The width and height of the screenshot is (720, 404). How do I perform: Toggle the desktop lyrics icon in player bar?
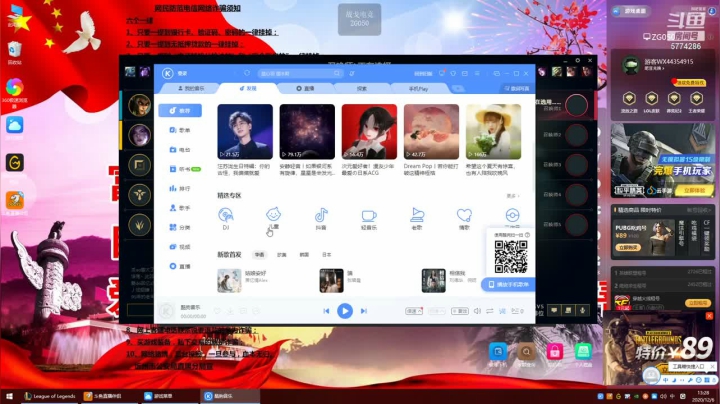pos(502,311)
